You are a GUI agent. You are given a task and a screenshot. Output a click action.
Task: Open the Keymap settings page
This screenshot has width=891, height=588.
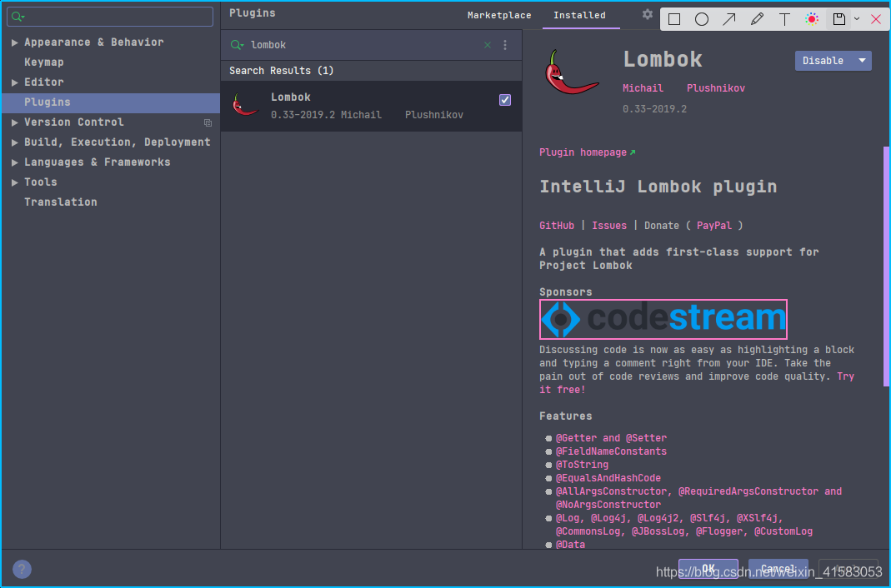tap(43, 62)
